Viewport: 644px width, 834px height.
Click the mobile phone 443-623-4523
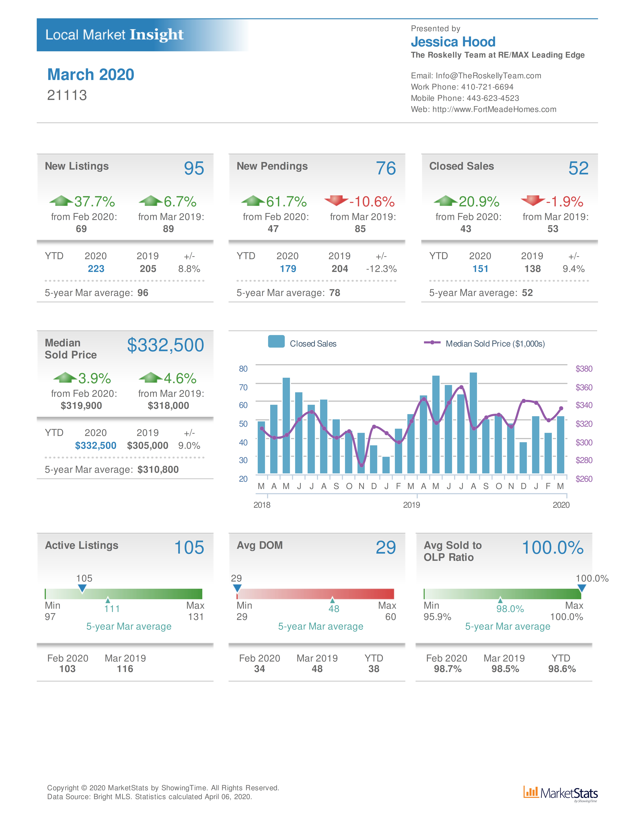click(x=493, y=98)
